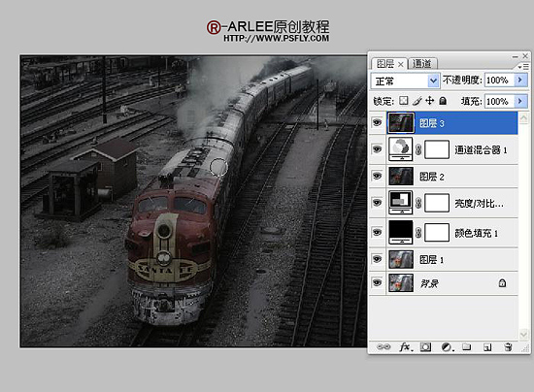This screenshot has height=392, width=534.
Task: Open the 不透明度 opacity slider arrow
Action: [520, 81]
